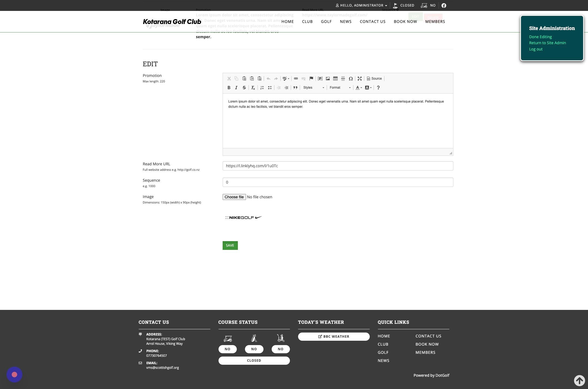Viewport: 588px width, 389px height.
Task: Insert a bulleted list
Action: [270, 88]
